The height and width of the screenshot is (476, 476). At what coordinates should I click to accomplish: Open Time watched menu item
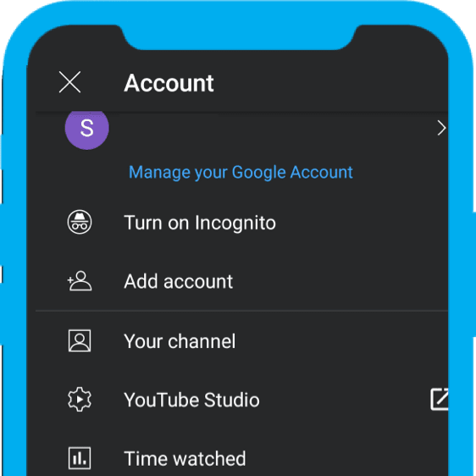click(x=185, y=458)
